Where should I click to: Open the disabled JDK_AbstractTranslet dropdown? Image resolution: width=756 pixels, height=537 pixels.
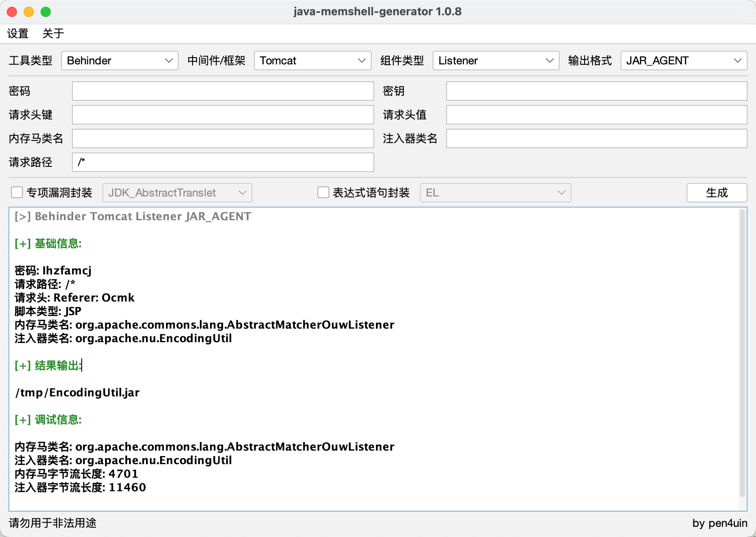coord(177,193)
